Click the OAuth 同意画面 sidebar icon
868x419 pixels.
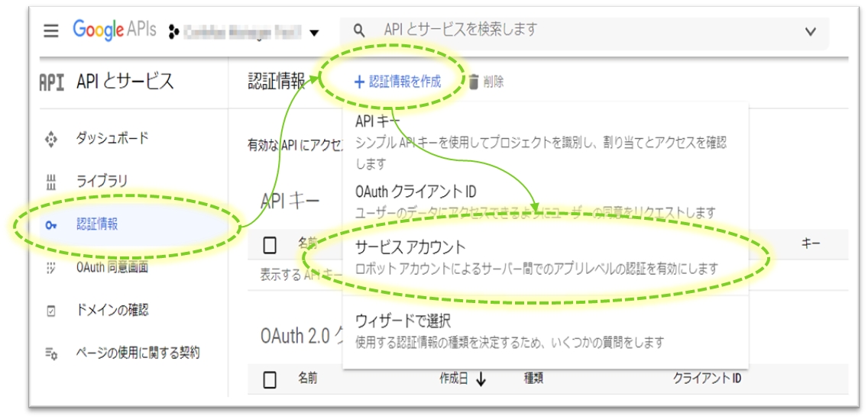tap(51, 268)
